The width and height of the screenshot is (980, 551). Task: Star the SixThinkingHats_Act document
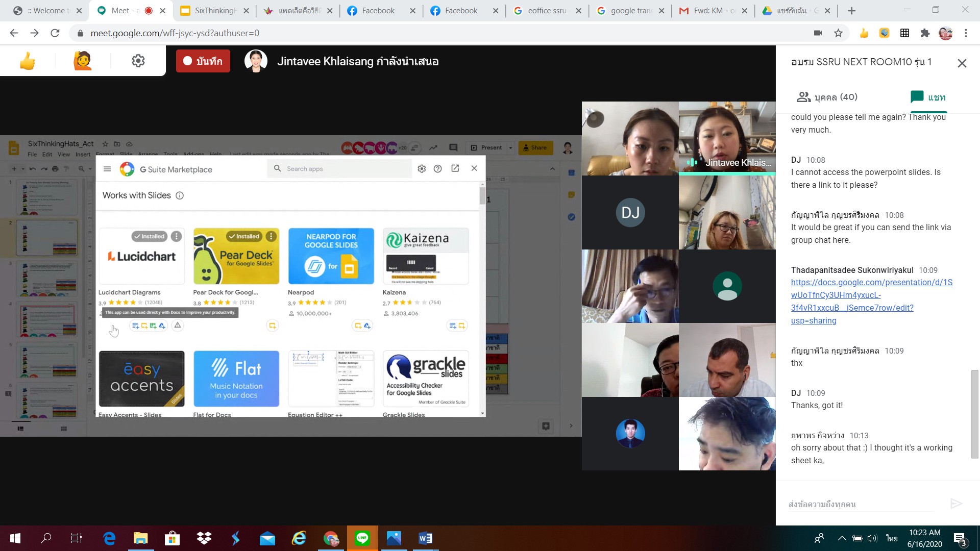coord(105,144)
